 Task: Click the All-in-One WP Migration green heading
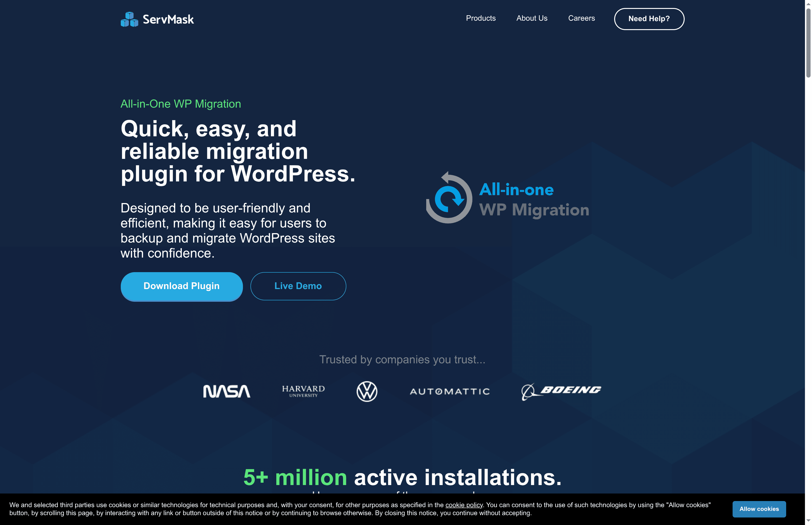[x=181, y=104]
